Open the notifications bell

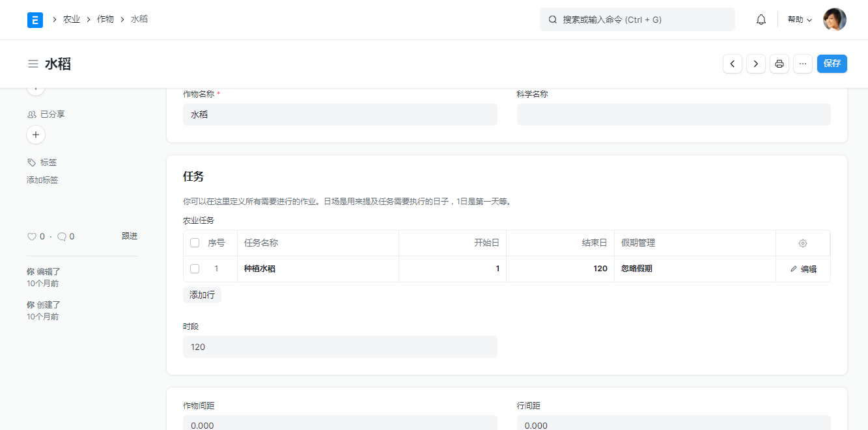(x=761, y=20)
